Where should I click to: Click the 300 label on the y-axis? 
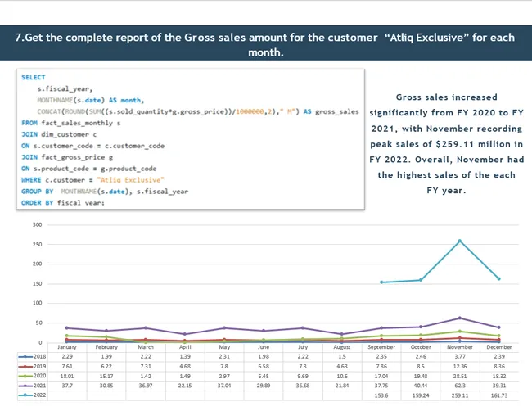(38, 224)
